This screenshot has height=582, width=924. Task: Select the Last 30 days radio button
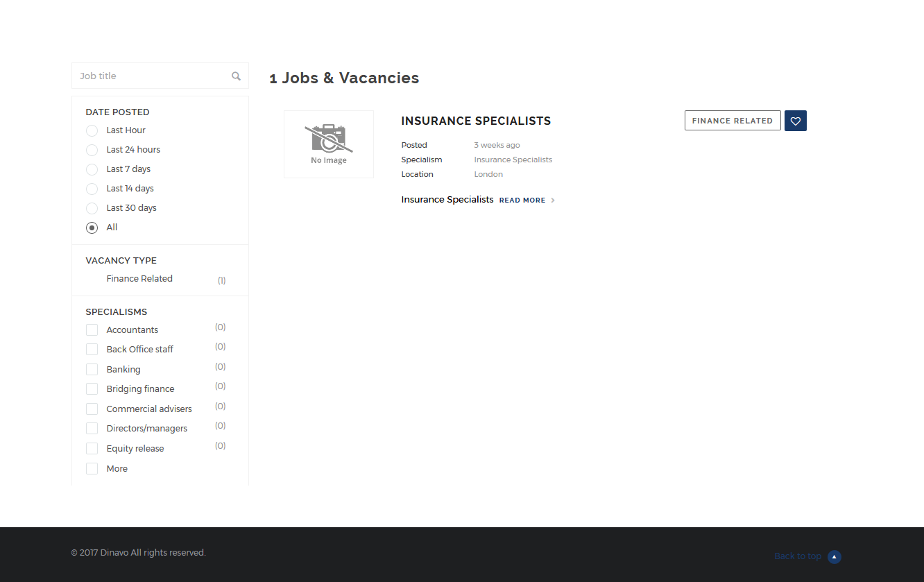tap(92, 208)
